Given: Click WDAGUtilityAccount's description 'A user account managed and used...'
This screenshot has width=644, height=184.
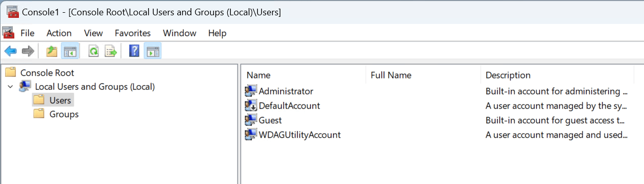Looking at the screenshot, I should point(556,135).
